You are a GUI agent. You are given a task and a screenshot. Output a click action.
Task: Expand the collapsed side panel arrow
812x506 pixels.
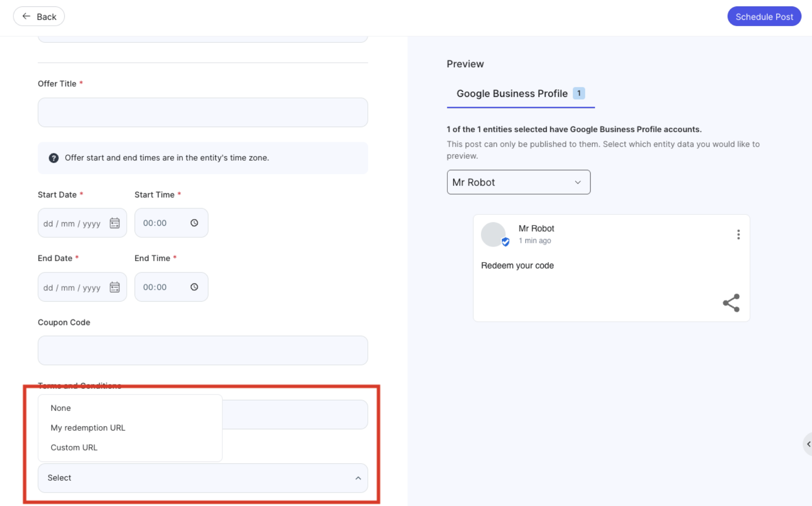point(808,444)
